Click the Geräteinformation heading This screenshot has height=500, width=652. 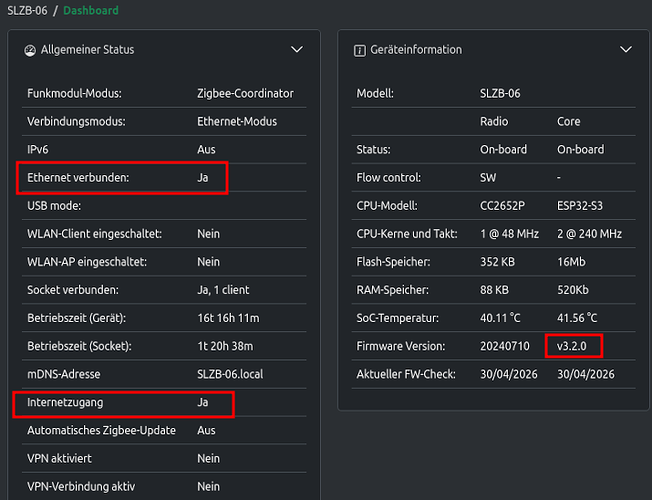[x=416, y=50]
